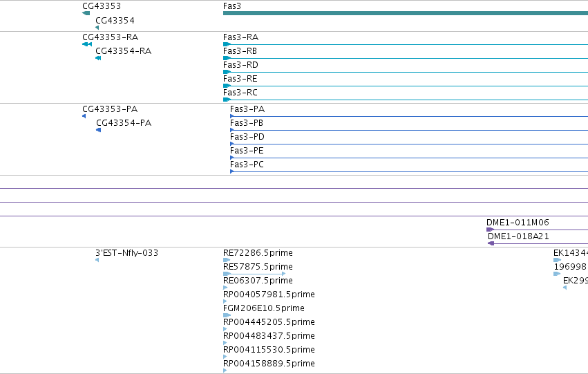Click the FGM206E10.5prime EST glyph
Screen dimensions: 588x374
coord(227,315)
